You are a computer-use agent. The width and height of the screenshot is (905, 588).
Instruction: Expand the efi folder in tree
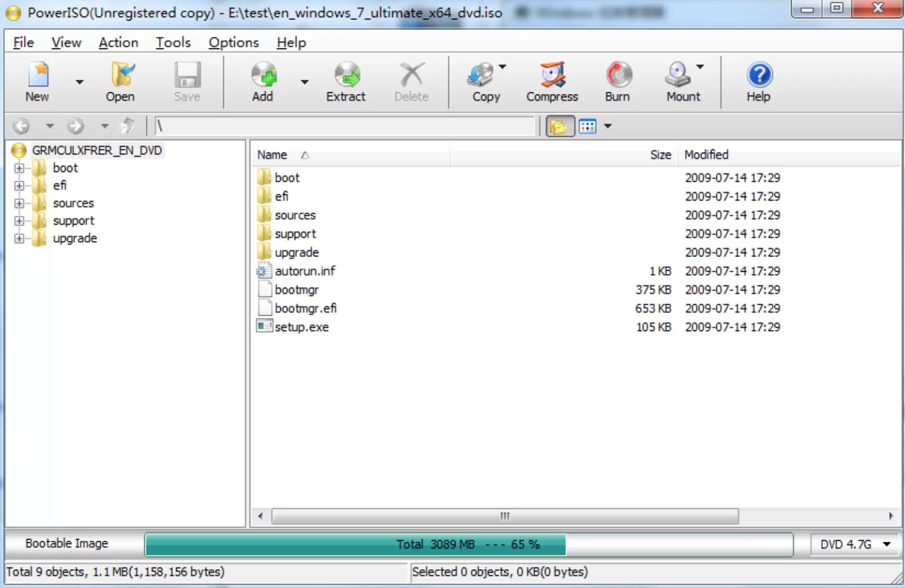click(19, 186)
